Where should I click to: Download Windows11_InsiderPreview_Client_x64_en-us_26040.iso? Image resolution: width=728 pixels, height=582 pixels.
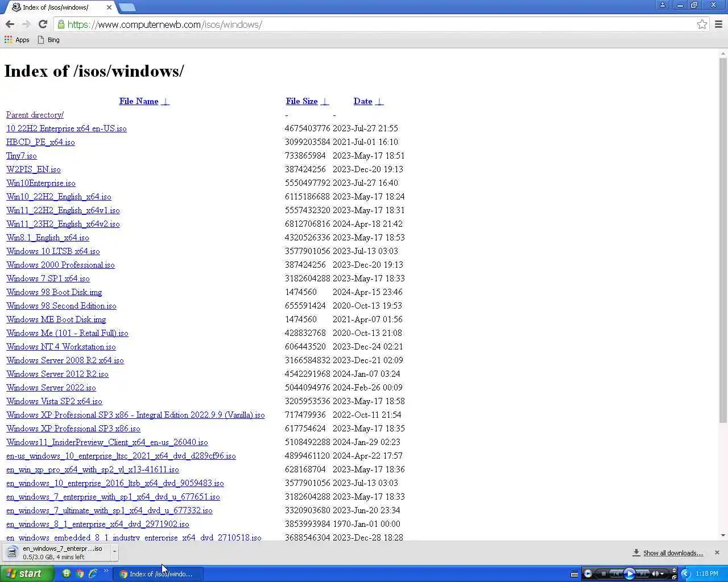pyautogui.click(x=107, y=442)
